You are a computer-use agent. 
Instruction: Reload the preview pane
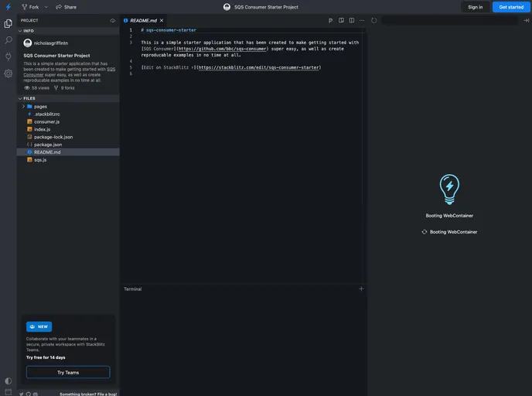pyautogui.click(x=374, y=21)
